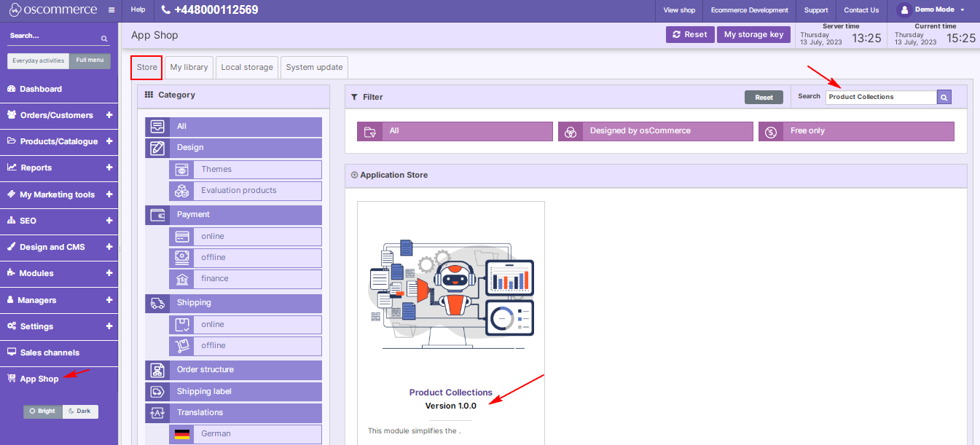The image size is (980, 445).
Task: Click the osCommerce logo
Action: coord(52,10)
